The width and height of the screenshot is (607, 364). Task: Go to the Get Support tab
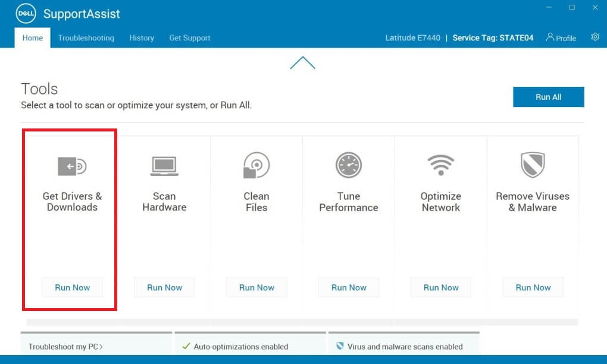point(190,38)
